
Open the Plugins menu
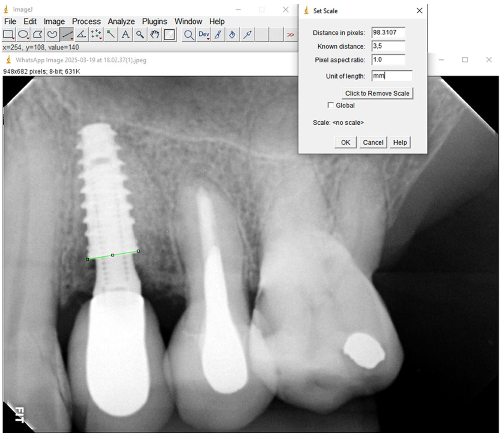[155, 22]
